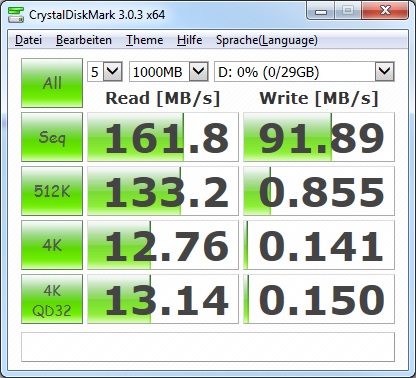Expand the 1000MB test size dropdown
This screenshot has width=416, height=378.
[x=199, y=71]
